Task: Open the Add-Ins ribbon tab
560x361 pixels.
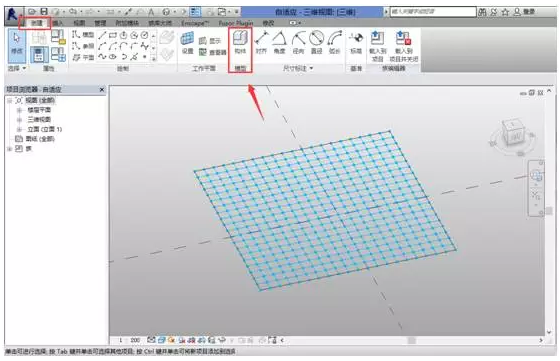Action: click(127, 23)
